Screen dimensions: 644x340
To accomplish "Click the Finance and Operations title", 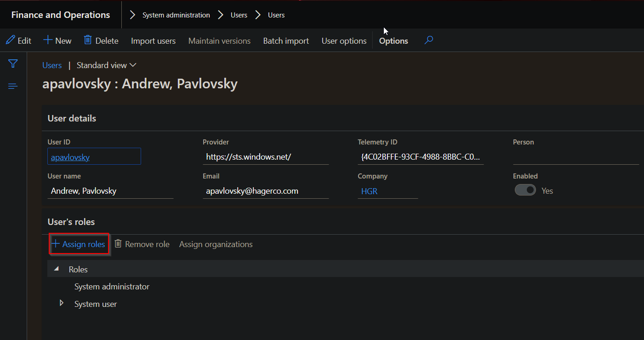I will point(61,15).
